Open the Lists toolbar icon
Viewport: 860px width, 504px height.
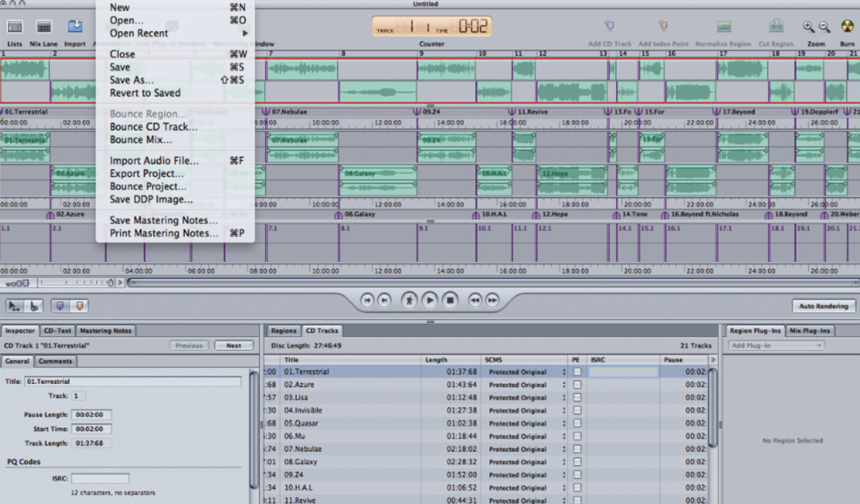point(15,26)
